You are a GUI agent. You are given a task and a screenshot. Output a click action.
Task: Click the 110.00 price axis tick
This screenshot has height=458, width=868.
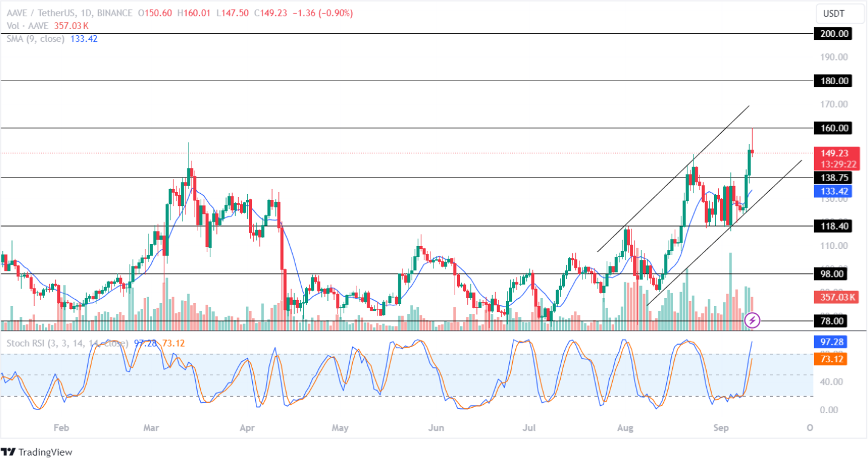pos(835,246)
